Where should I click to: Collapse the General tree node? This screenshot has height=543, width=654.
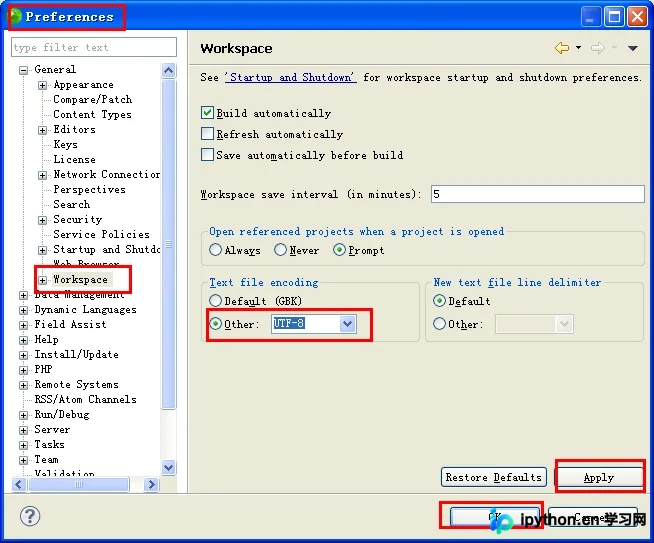[x=24, y=70]
